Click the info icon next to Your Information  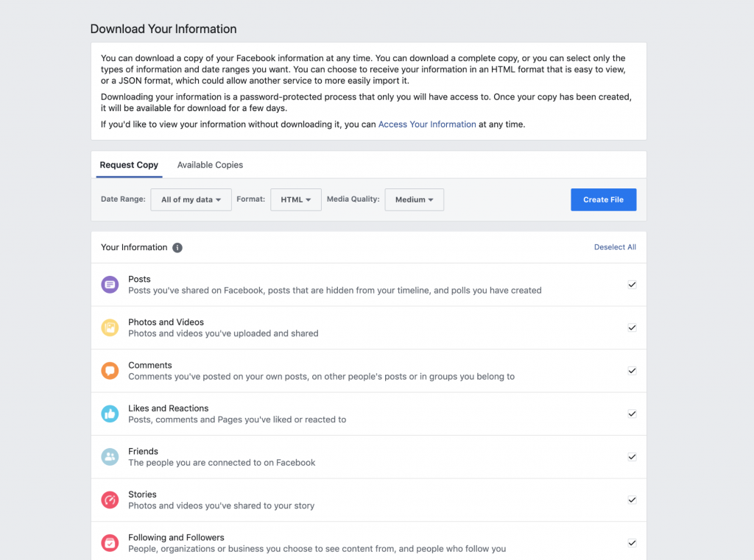(x=177, y=247)
